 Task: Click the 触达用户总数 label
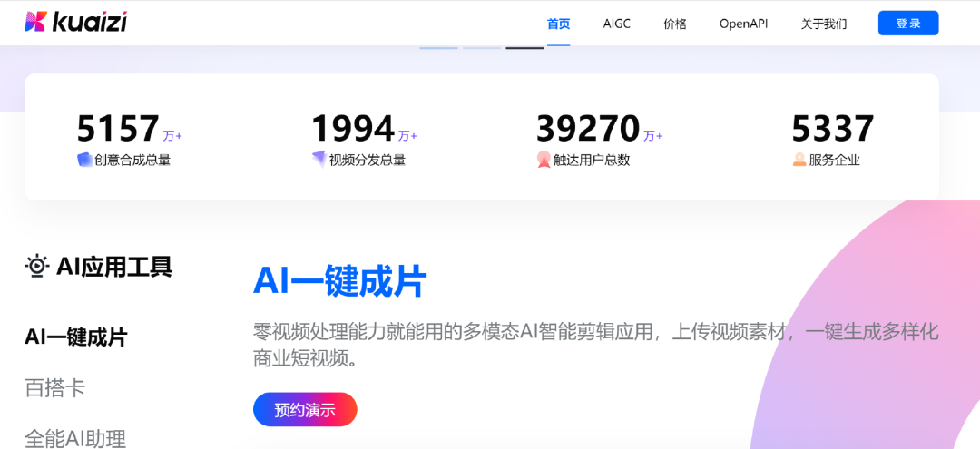(x=592, y=161)
